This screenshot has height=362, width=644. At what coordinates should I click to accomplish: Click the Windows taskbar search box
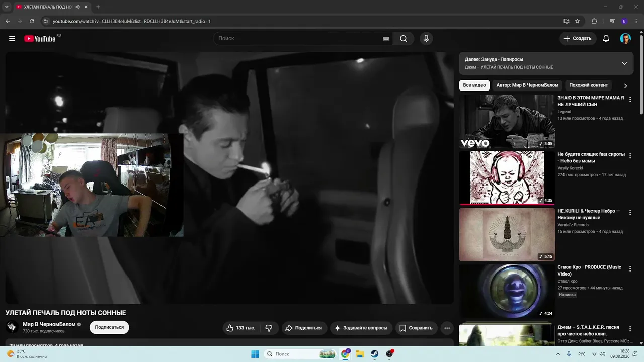point(300,354)
